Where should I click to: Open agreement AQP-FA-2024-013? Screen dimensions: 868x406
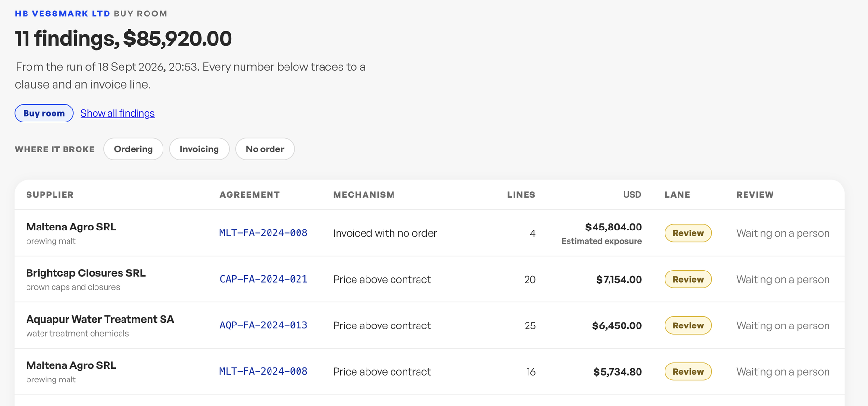coord(263,325)
